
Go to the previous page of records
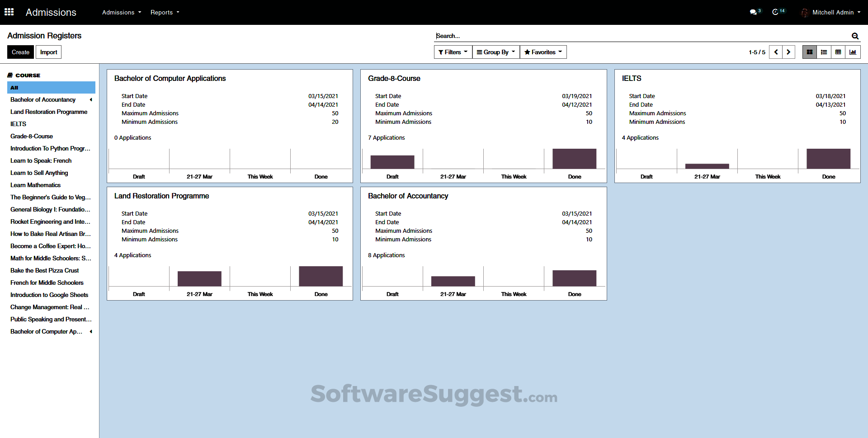[776, 52]
